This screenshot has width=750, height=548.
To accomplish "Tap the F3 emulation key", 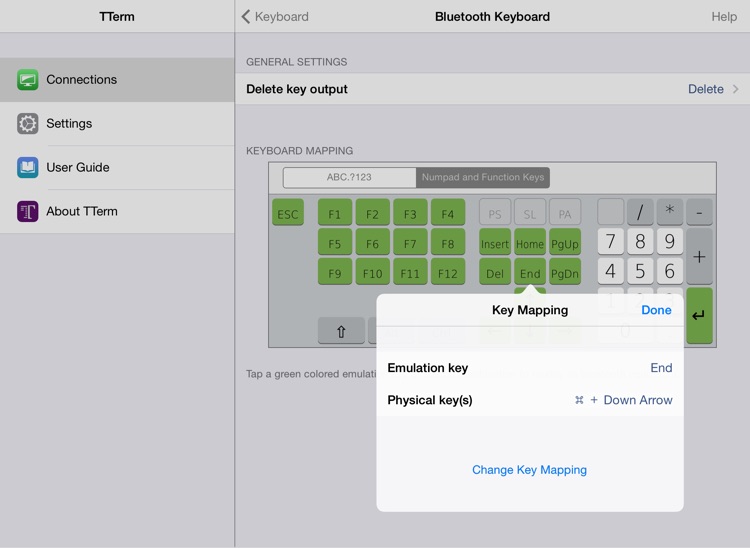I will [x=410, y=212].
